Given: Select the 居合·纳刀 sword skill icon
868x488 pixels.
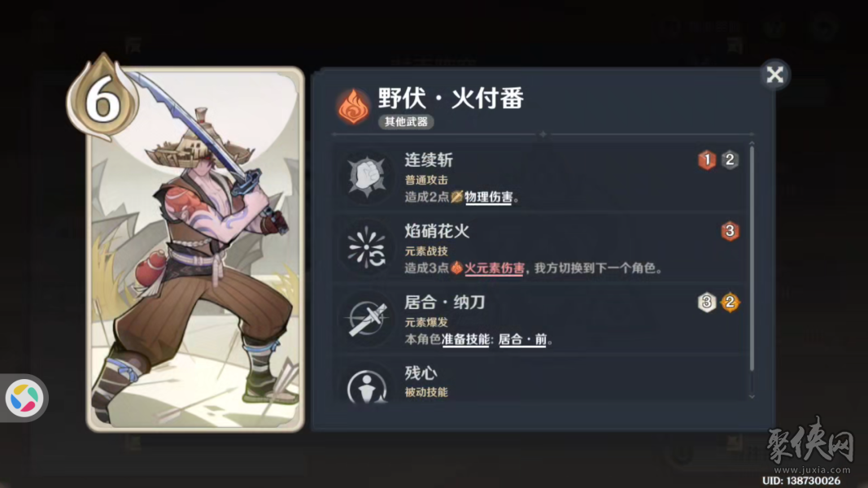Looking at the screenshot, I should pyautogui.click(x=367, y=319).
